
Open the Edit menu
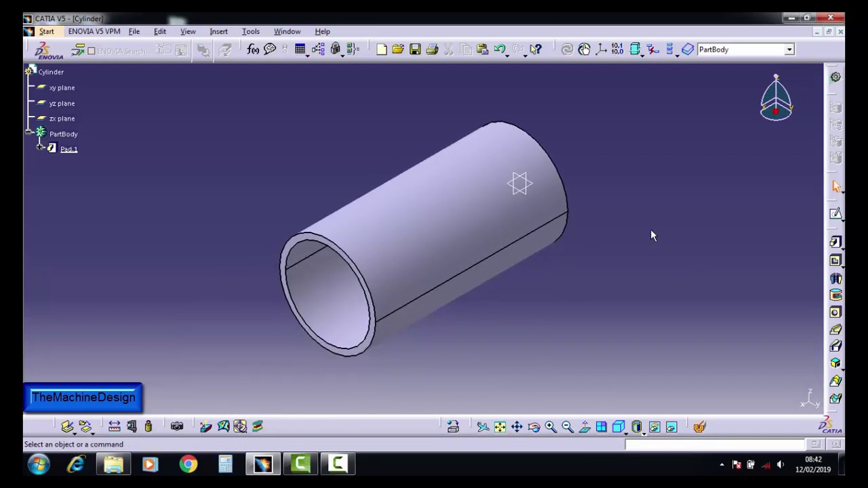point(160,31)
